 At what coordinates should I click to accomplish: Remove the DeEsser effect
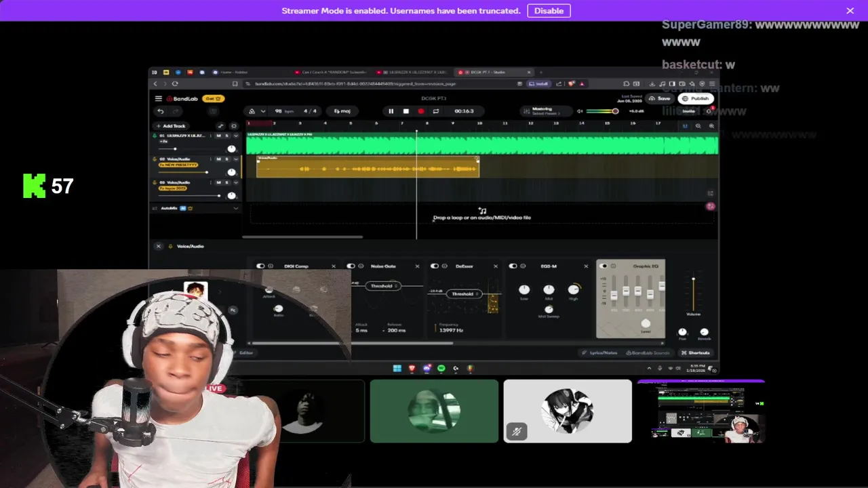pyautogui.click(x=496, y=266)
